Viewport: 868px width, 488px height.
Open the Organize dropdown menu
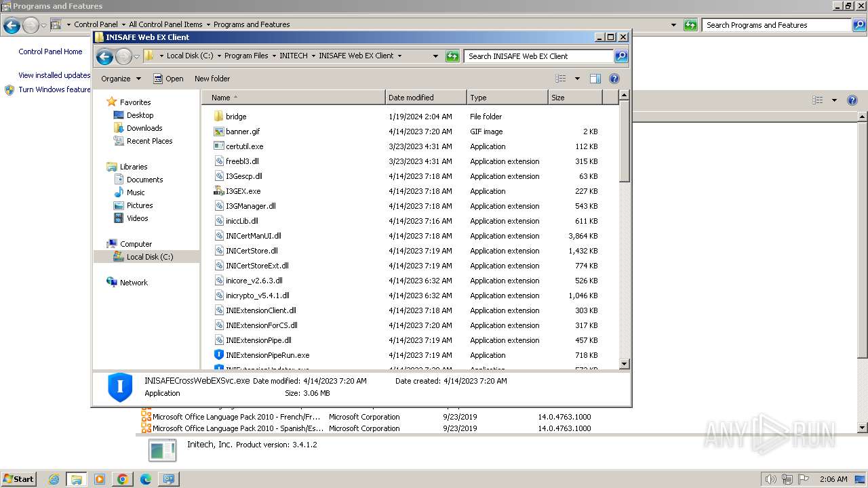pyautogui.click(x=121, y=79)
